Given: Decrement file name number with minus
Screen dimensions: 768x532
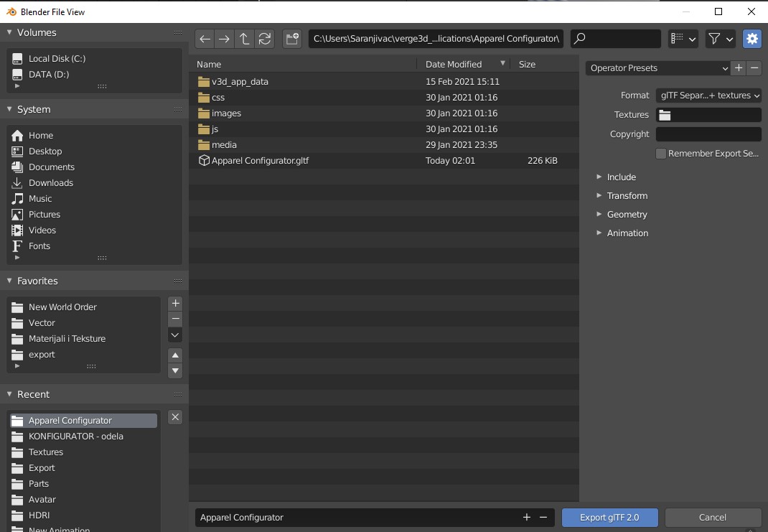Looking at the screenshot, I should pos(543,518).
